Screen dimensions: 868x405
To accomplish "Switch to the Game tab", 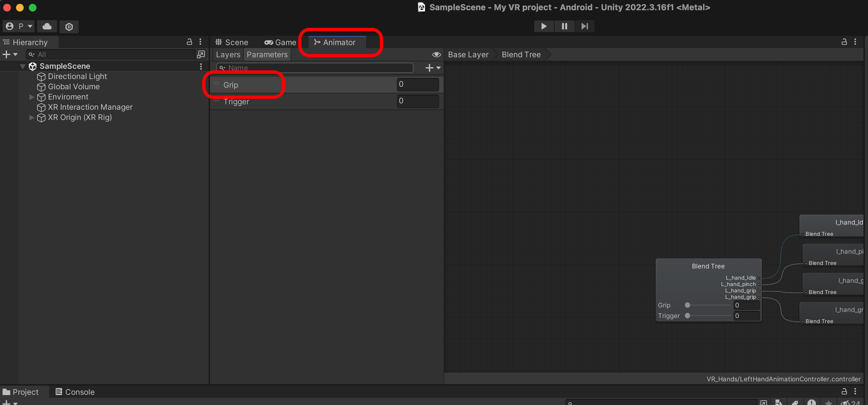I will 280,43.
